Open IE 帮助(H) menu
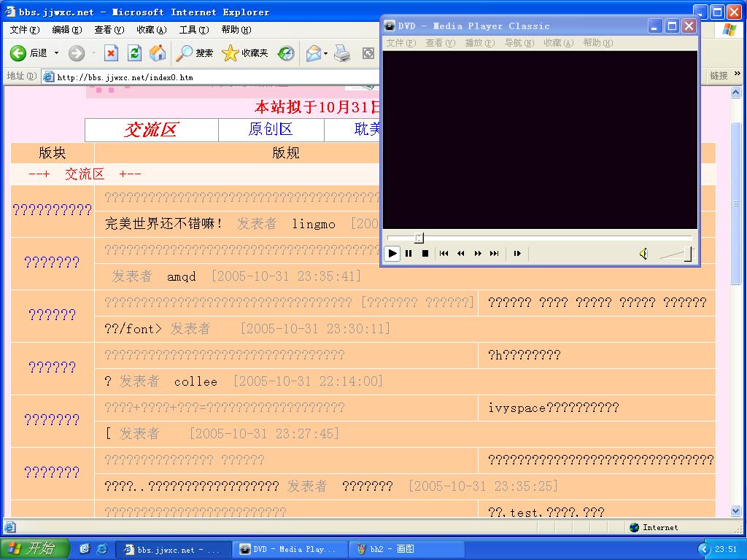747x560 pixels. (x=236, y=29)
